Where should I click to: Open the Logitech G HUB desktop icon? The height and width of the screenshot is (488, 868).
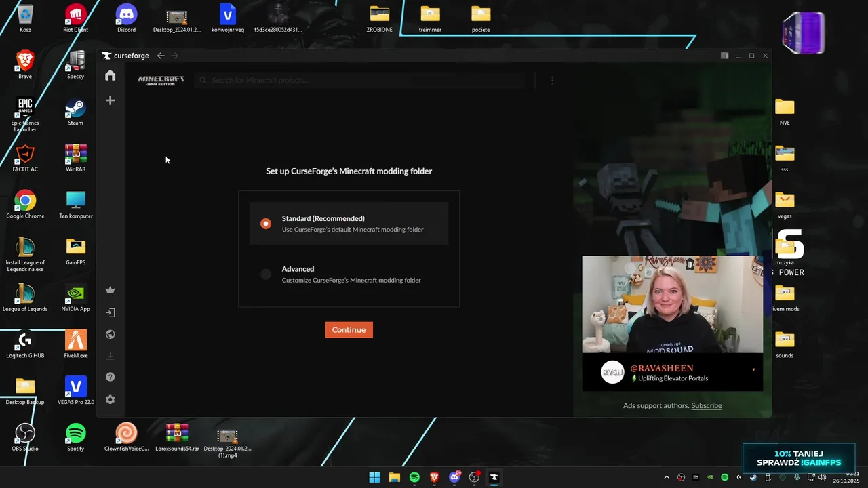25,344
